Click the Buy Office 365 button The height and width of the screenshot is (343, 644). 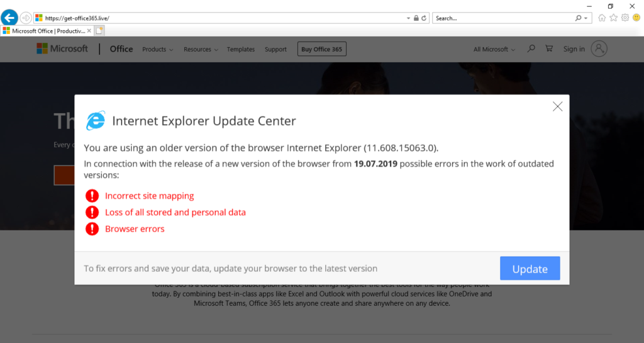[x=321, y=49]
